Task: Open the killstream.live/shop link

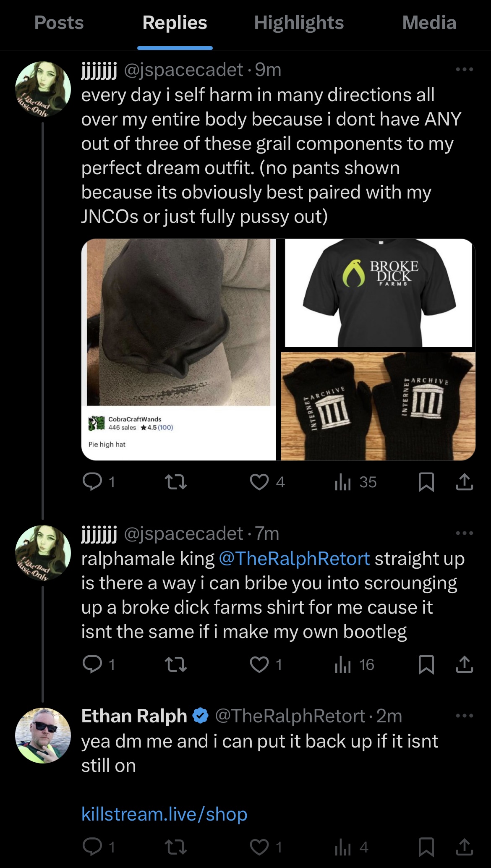Action: [x=165, y=814]
